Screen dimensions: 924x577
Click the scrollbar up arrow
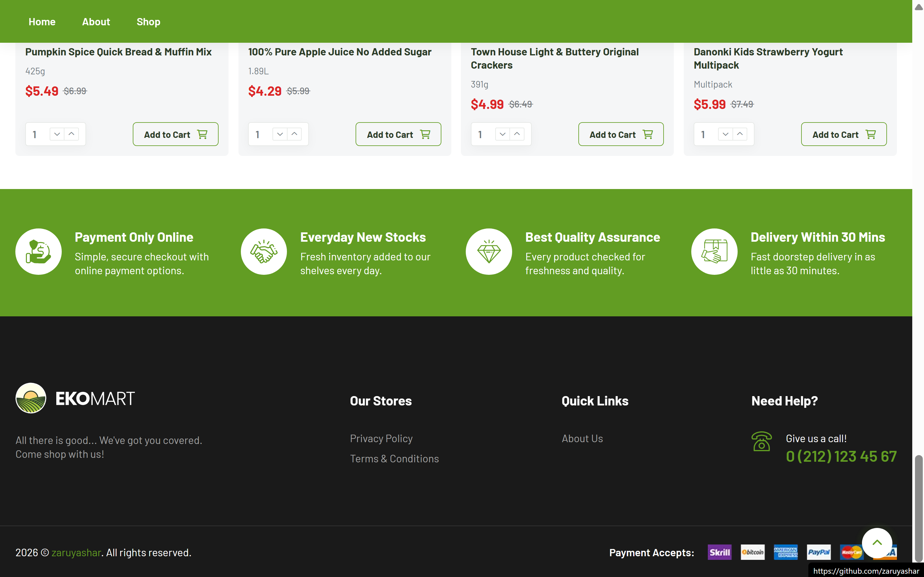[x=919, y=7]
